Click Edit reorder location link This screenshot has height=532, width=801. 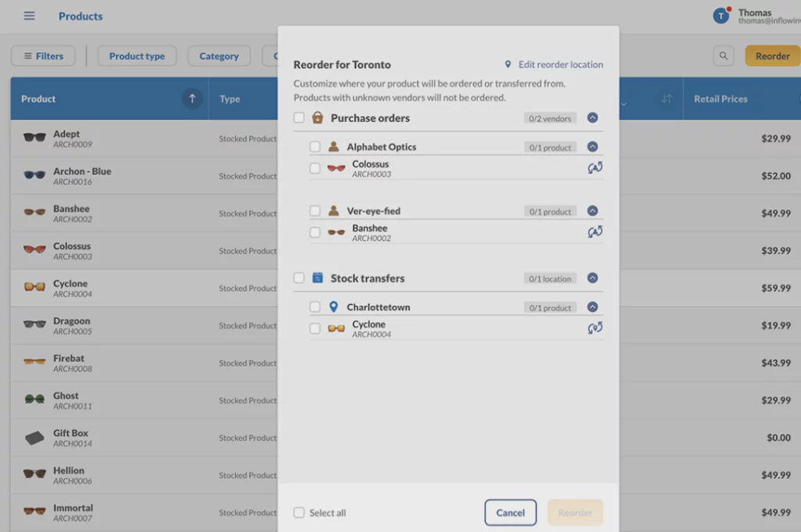(x=554, y=65)
